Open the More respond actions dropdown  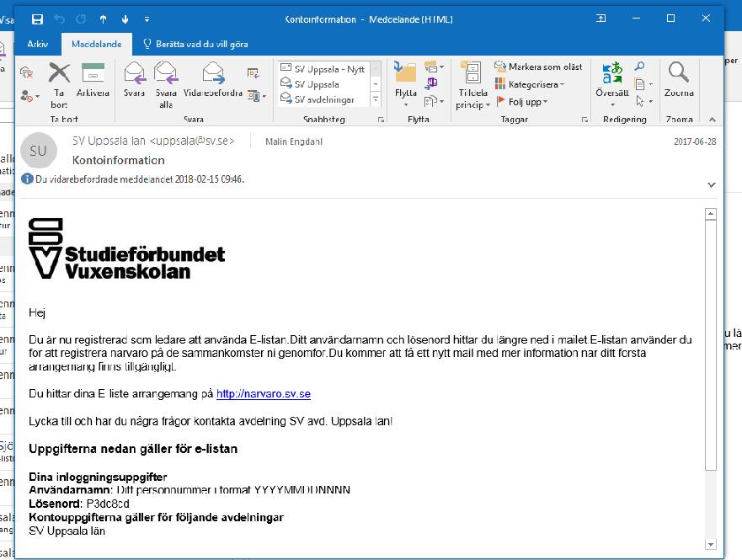(257, 96)
